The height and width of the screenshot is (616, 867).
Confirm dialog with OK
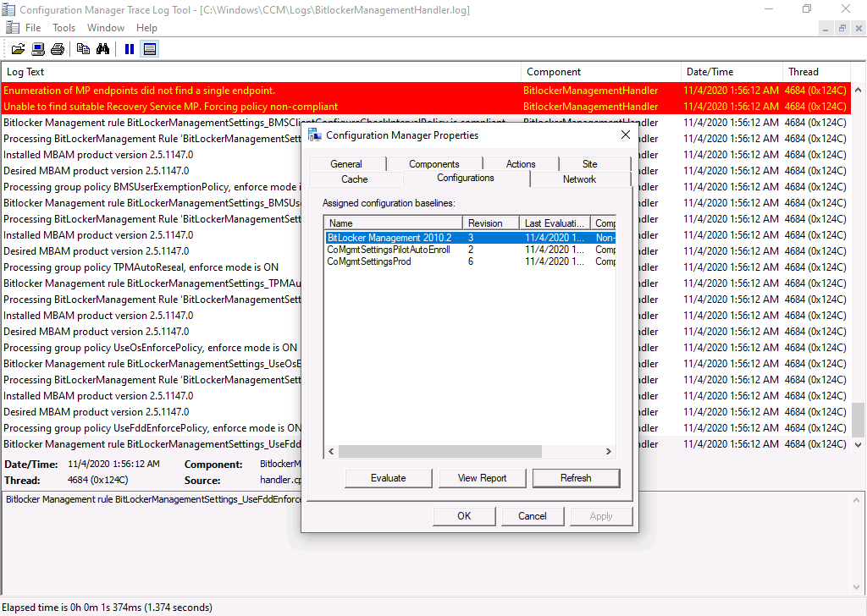click(x=465, y=516)
